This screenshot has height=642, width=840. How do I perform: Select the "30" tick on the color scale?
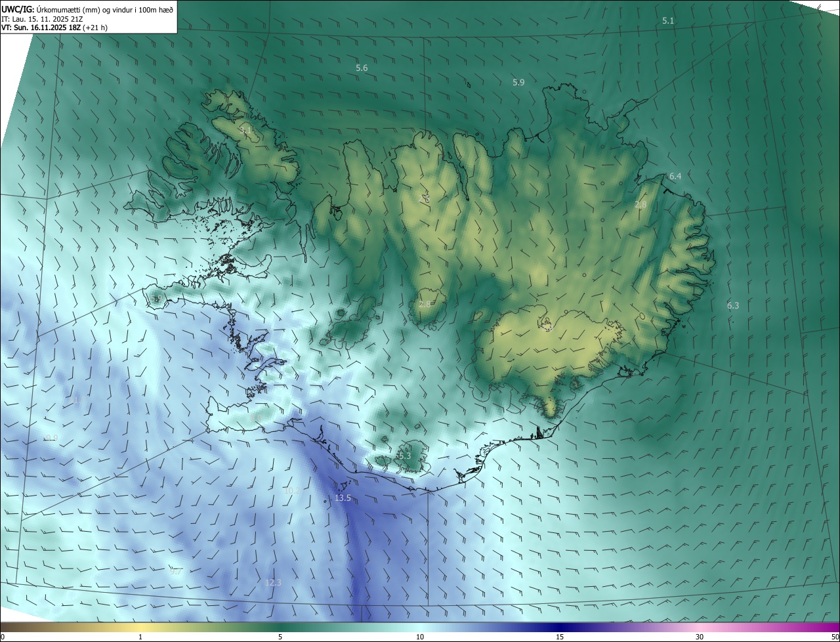point(700,637)
